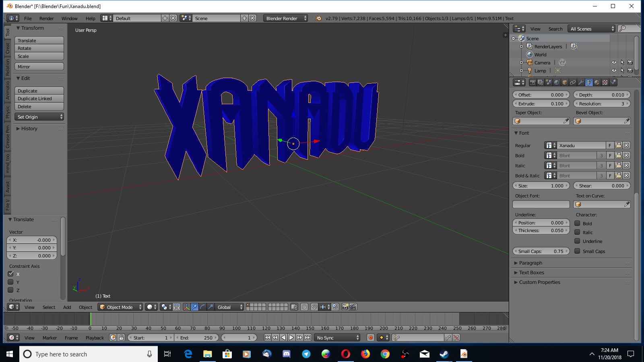This screenshot has width=644, height=362.
Task: Open the Modifiers wrench tab
Action: click(x=581, y=82)
